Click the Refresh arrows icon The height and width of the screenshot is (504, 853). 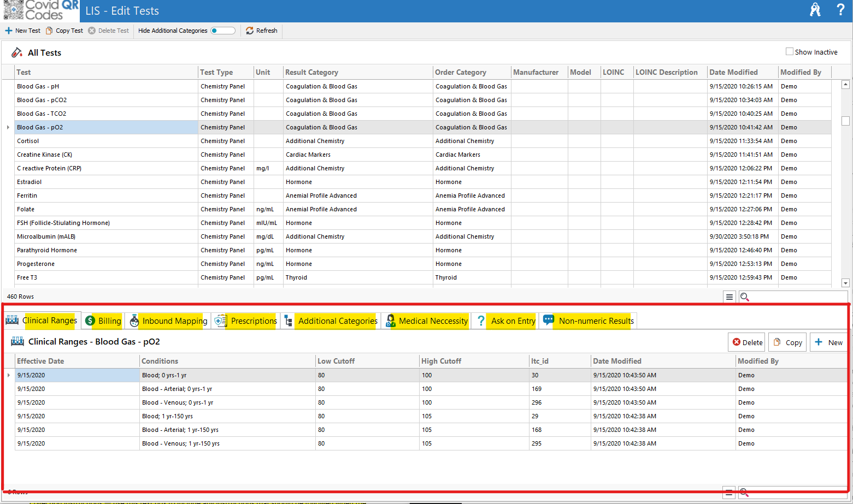250,31
